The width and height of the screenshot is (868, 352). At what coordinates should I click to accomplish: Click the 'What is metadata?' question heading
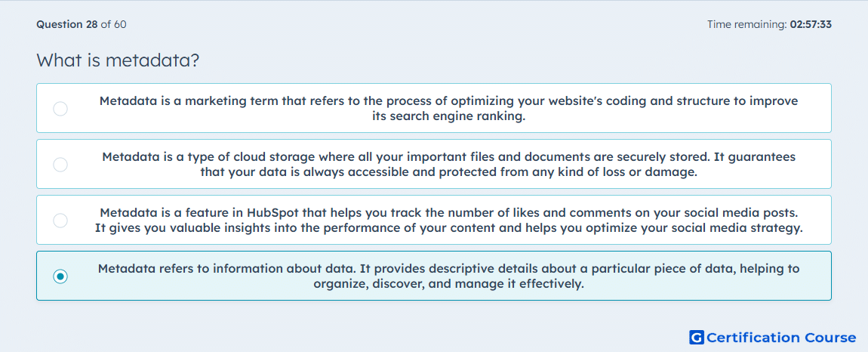(x=118, y=60)
